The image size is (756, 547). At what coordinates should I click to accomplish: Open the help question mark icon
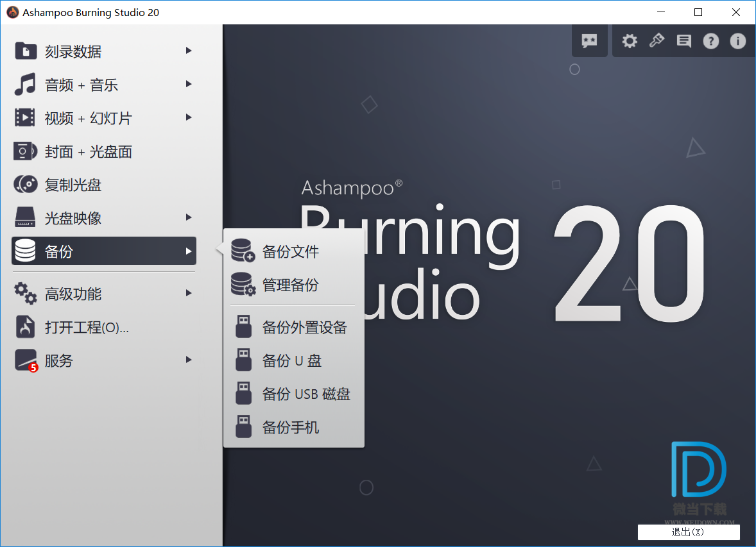click(x=710, y=41)
